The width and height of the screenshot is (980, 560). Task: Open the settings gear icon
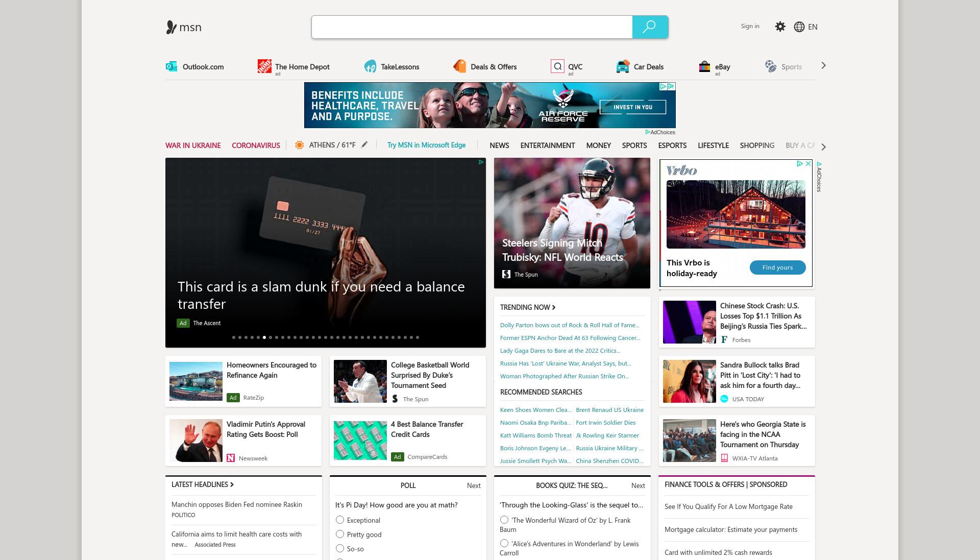[780, 27]
